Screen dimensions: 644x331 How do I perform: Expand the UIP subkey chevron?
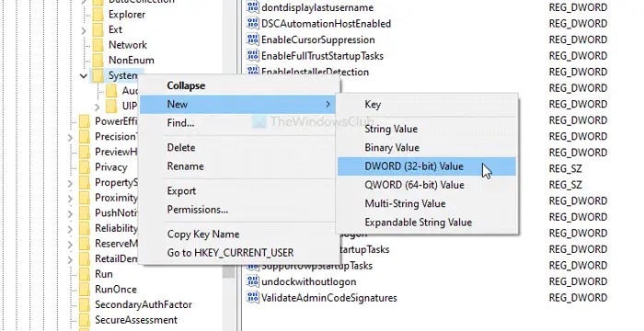click(97, 108)
